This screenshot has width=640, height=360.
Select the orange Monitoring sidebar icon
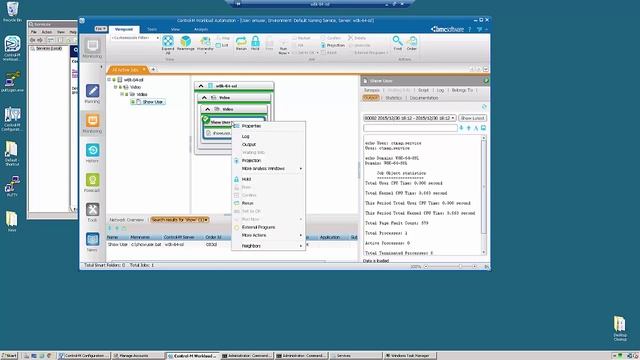tap(92, 123)
